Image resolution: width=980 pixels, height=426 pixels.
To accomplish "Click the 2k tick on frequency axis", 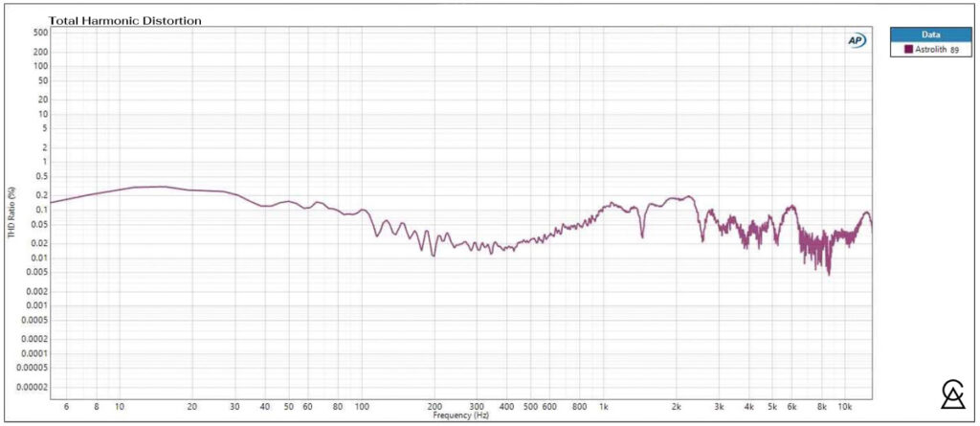I will [677, 407].
